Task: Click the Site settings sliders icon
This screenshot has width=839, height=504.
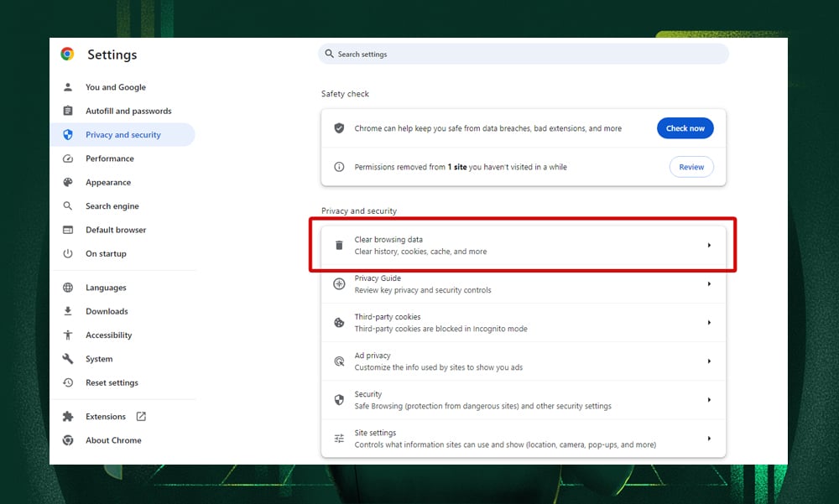Action: tap(339, 438)
